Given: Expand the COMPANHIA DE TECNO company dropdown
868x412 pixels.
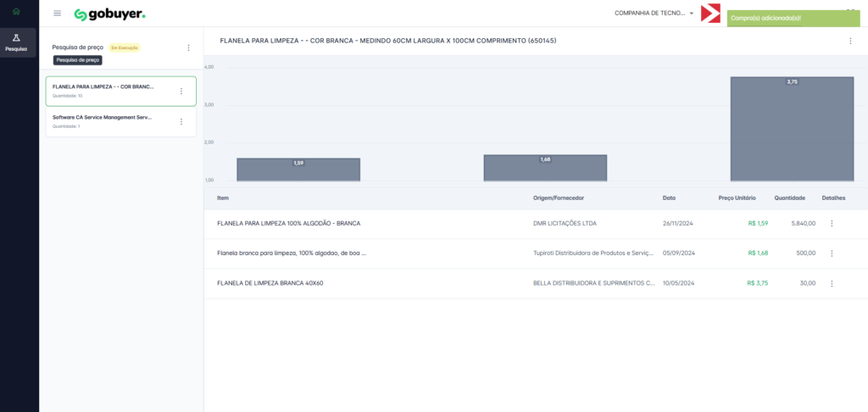Looking at the screenshot, I should tap(654, 14).
